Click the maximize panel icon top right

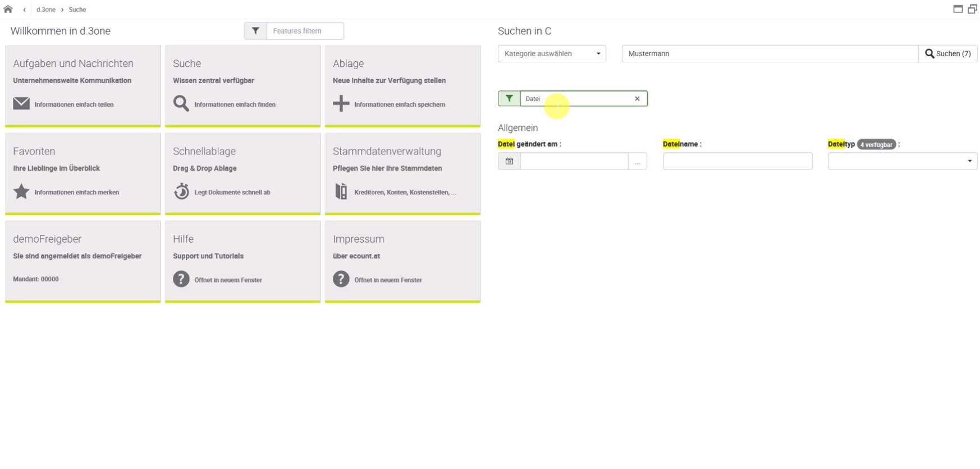(x=958, y=9)
